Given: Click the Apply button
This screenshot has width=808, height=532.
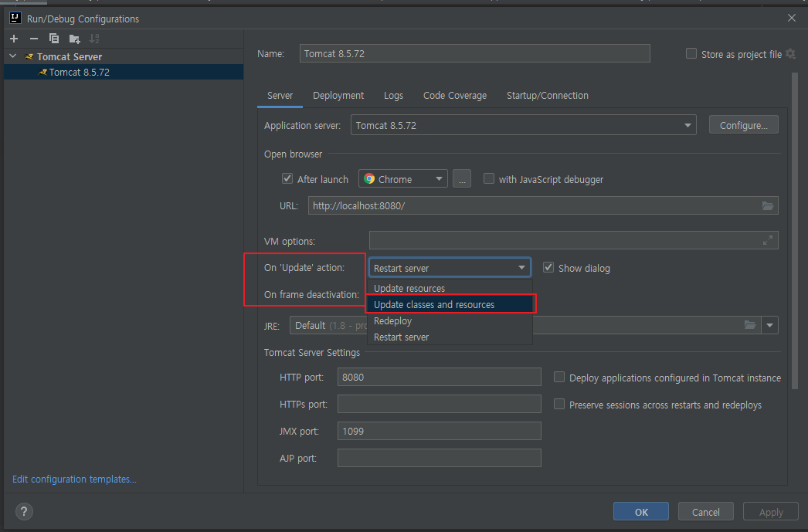Looking at the screenshot, I should 771,512.
